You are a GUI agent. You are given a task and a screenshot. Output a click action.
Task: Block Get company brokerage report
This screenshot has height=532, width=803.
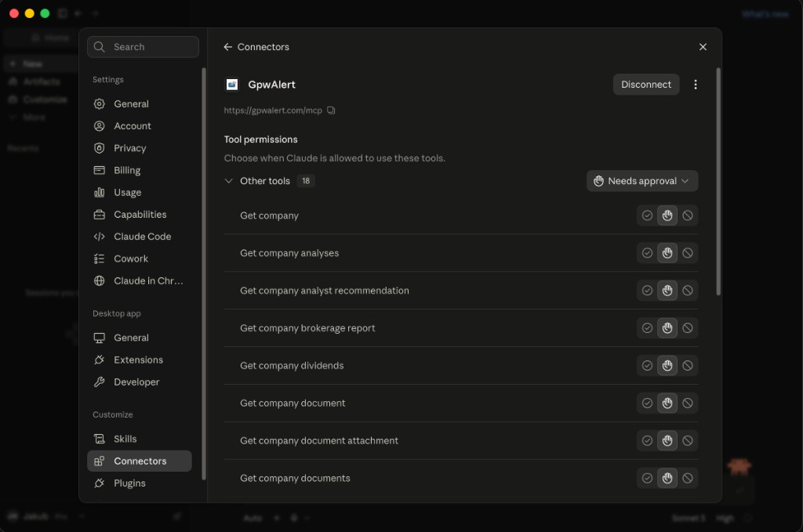(687, 328)
